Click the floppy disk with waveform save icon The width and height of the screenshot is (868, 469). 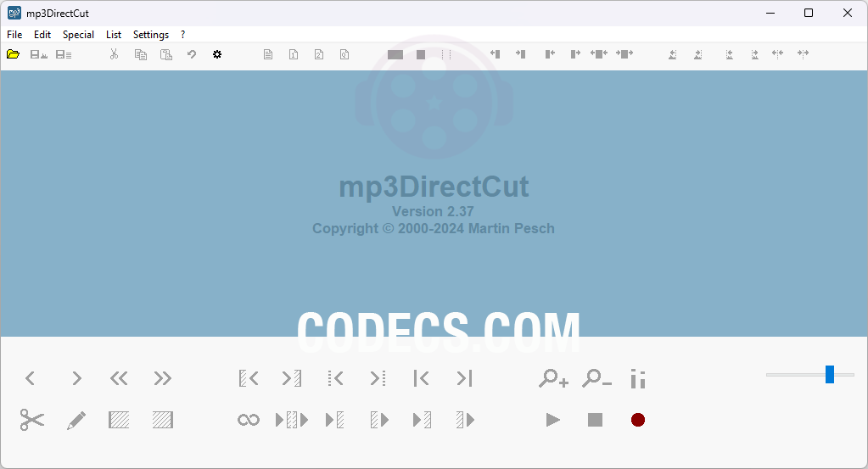click(38, 54)
